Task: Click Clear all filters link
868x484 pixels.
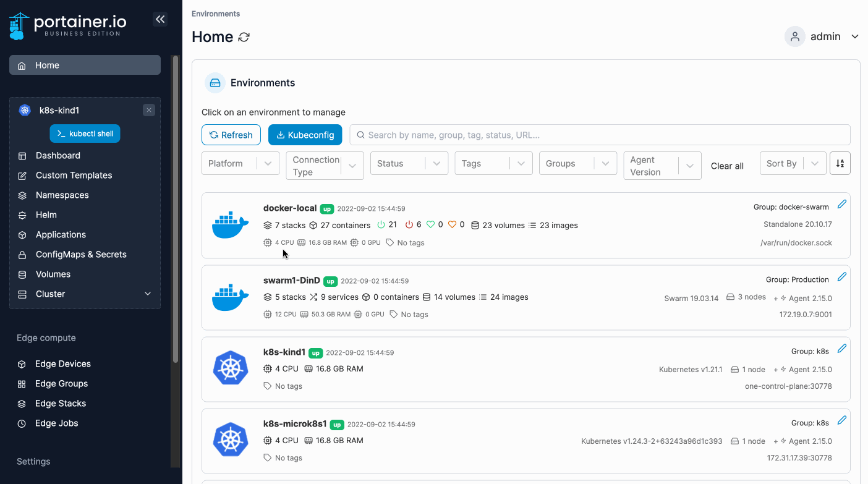Action: pos(727,166)
